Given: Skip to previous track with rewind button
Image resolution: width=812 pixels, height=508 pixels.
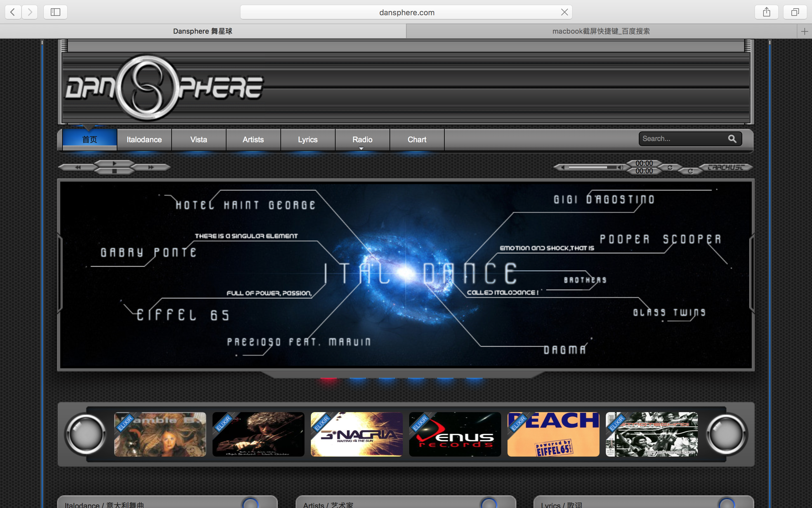Looking at the screenshot, I should click(x=78, y=167).
